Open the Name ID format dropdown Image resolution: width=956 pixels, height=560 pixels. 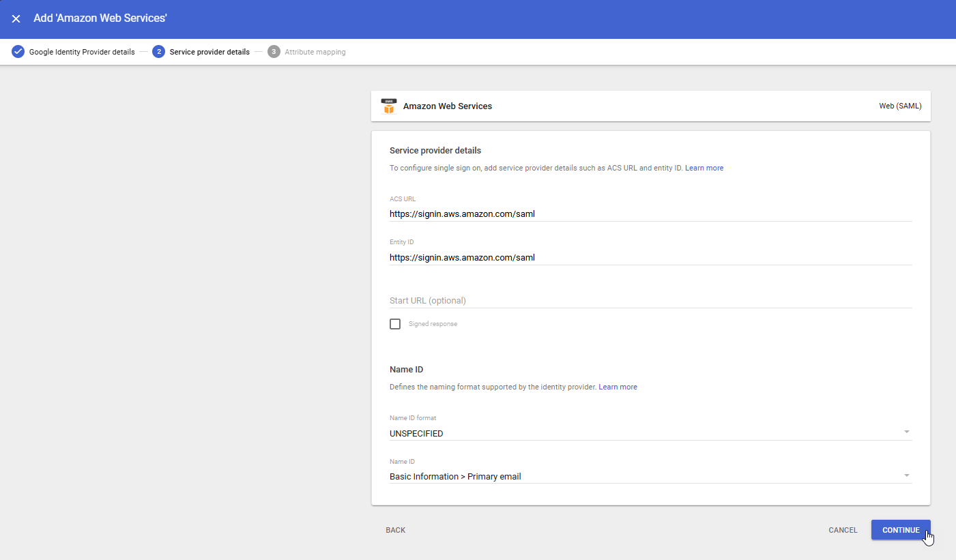pos(650,433)
